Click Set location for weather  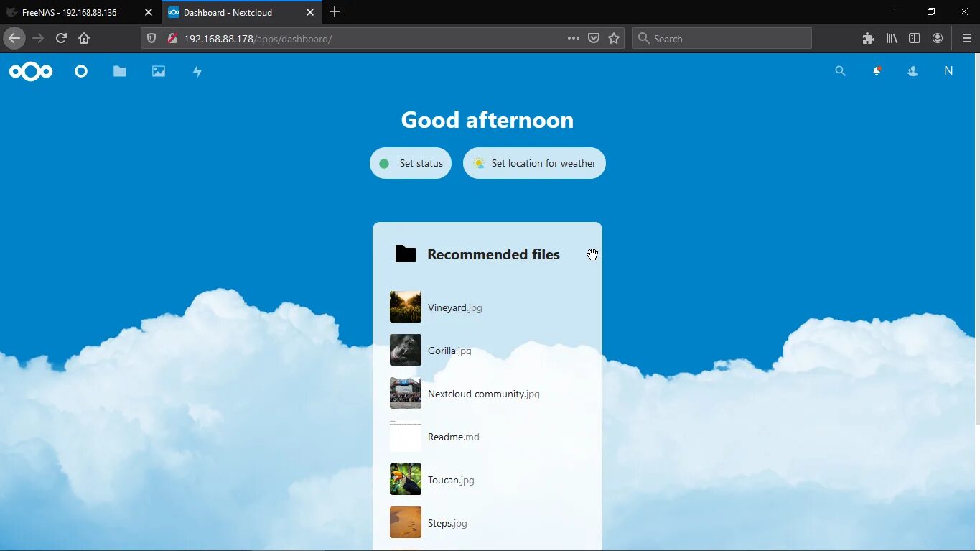pos(534,163)
